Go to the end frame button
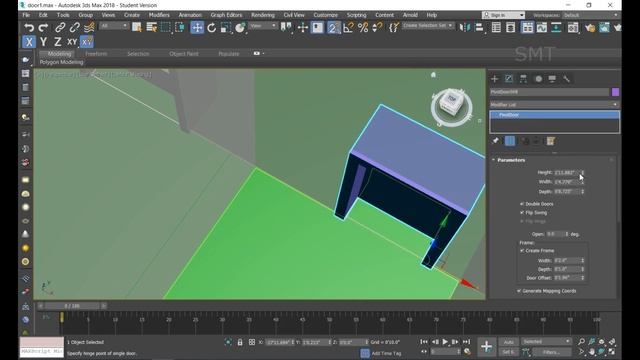640x360 pixels. (466, 342)
